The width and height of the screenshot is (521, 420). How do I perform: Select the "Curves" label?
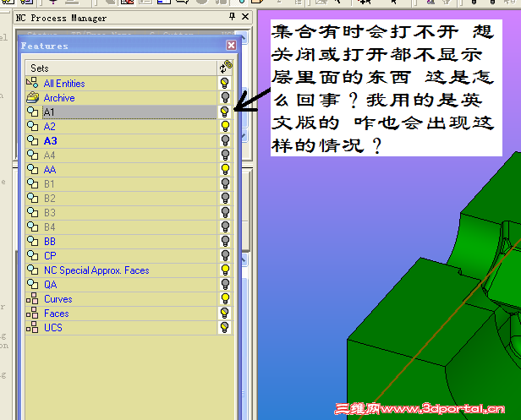(x=58, y=299)
